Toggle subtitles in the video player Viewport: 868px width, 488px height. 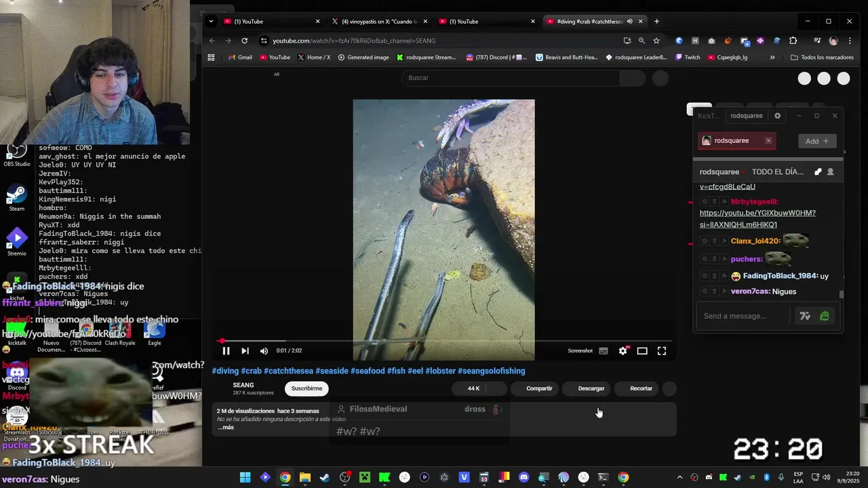[604, 350]
